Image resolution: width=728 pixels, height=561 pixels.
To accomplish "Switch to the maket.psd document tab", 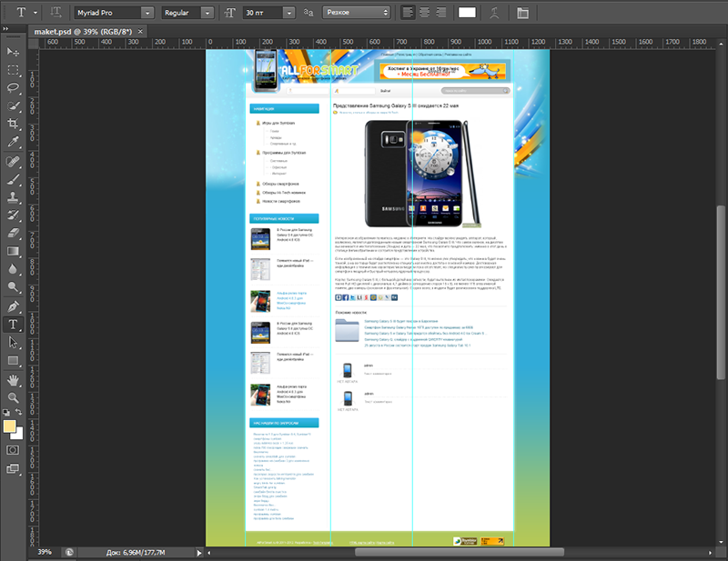I will [x=83, y=32].
